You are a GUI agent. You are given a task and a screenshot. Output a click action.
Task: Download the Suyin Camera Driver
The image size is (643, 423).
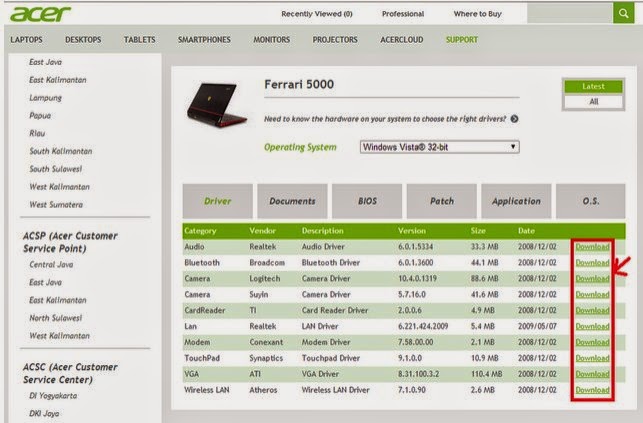(592, 295)
